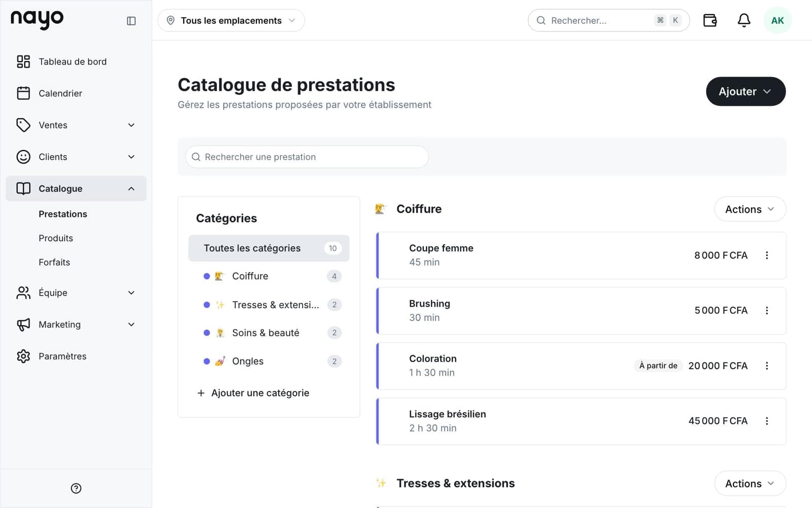Viewport: 812px width, 508px height.
Task: Open the wallet icon in header
Action: click(710, 20)
